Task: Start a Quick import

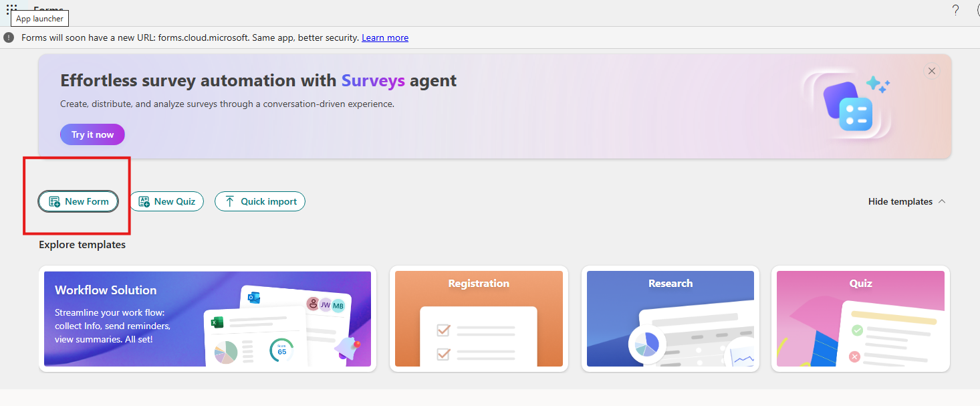Action: point(260,201)
